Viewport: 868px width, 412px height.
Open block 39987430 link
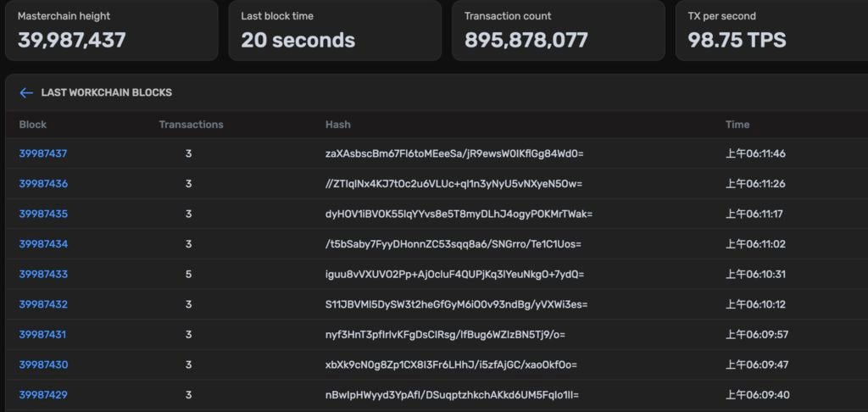(x=43, y=365)
